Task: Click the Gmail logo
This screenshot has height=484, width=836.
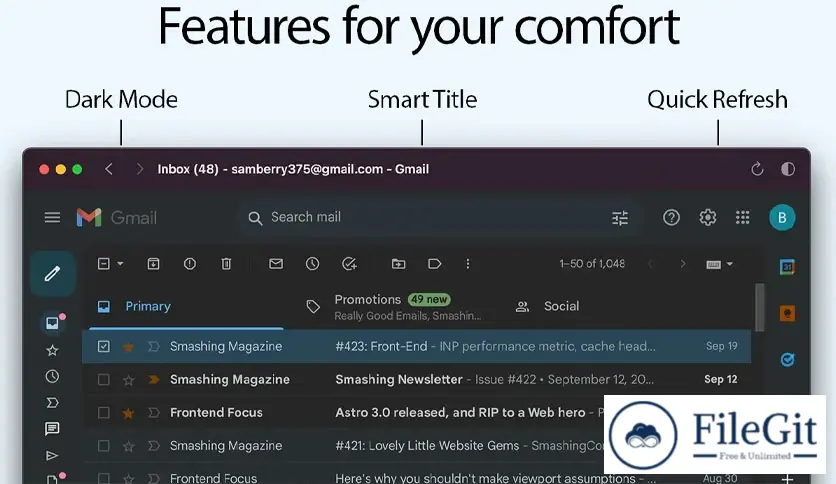Action: (x=117, y=217)
